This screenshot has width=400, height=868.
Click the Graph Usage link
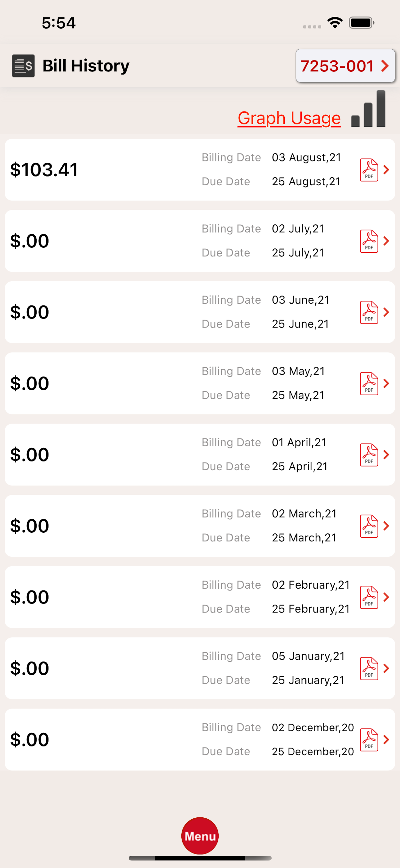coord(289,118)
